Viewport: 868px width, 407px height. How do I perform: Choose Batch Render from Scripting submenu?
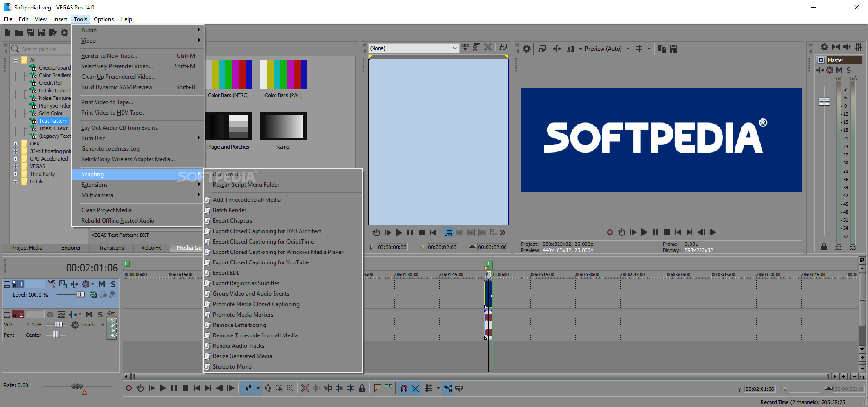click(x=283, y=210)
